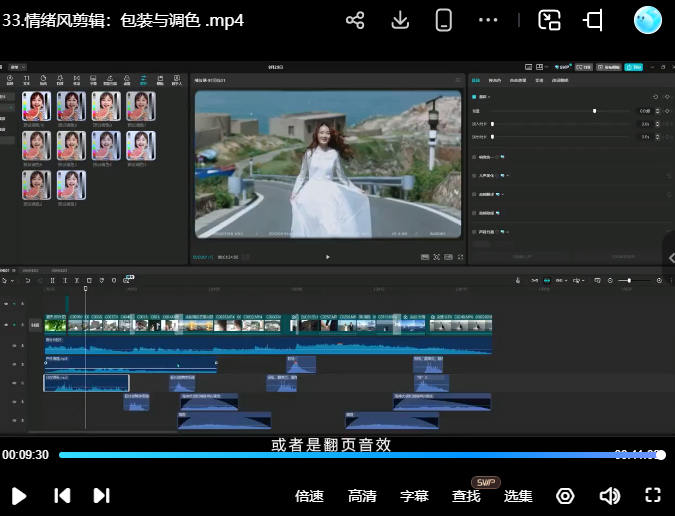Click the share icon in the top bar

(x=354, y=20)
